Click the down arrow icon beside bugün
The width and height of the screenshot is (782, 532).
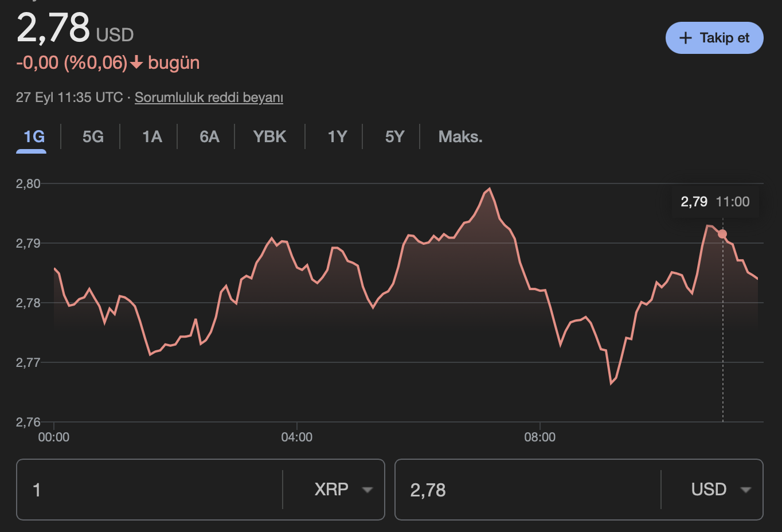[x=136, y=62]
